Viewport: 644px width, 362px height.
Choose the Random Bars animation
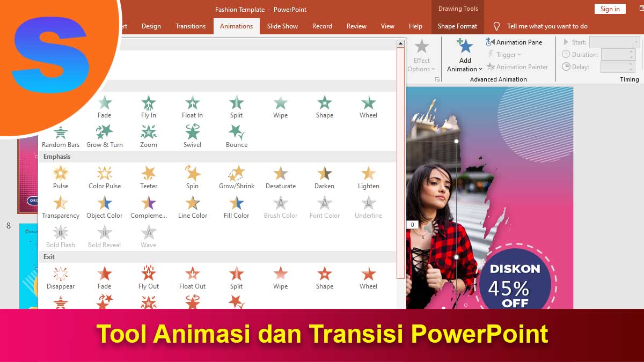click(x=61, y=136)
